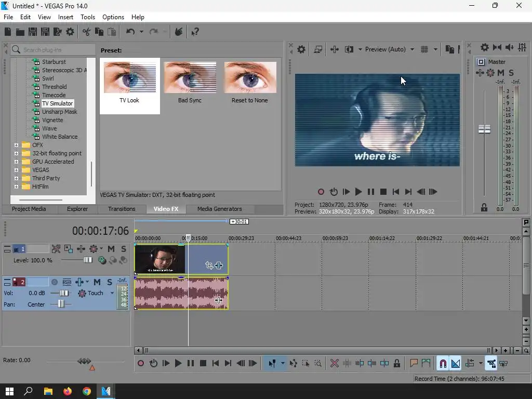Choose the Reset to None preset
Image resolution: width=532 pixels, height=399 pixels.
250,83
